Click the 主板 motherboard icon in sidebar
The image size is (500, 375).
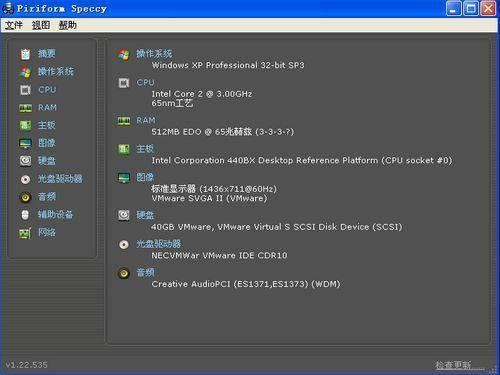click(25, 126)
